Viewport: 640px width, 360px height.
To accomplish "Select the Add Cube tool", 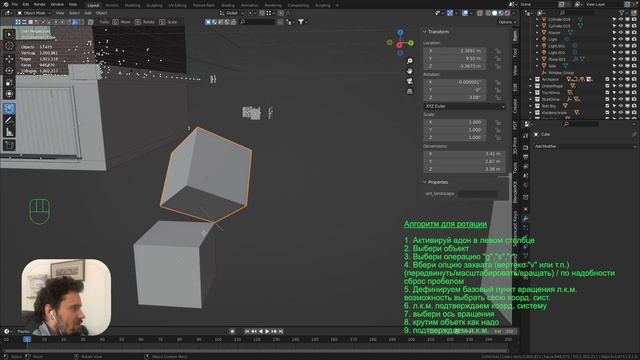I will click(9, 145).
